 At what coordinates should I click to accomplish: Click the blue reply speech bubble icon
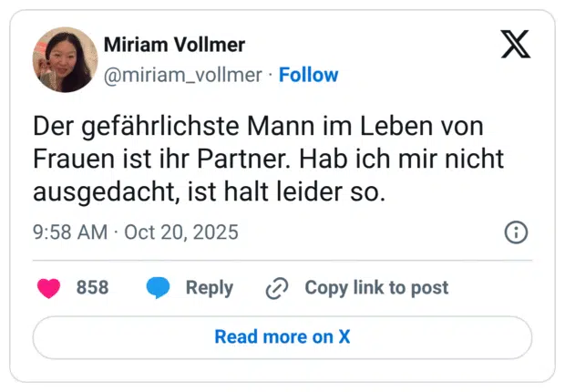point(159,288)
